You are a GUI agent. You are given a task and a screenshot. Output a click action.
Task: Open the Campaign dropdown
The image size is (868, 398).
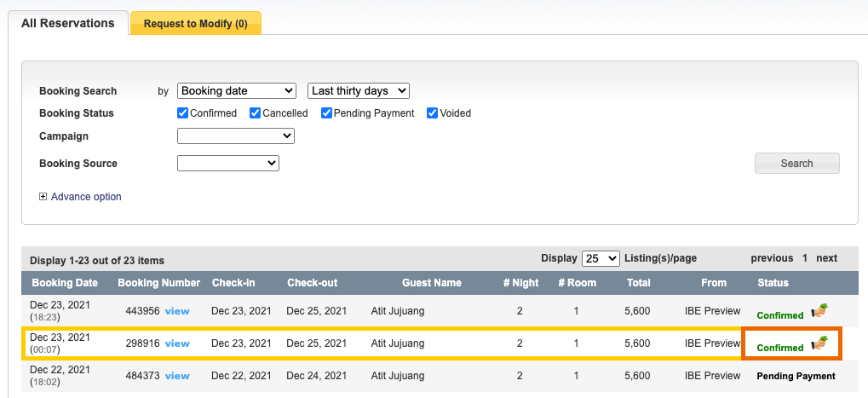(x=235, y=136)
